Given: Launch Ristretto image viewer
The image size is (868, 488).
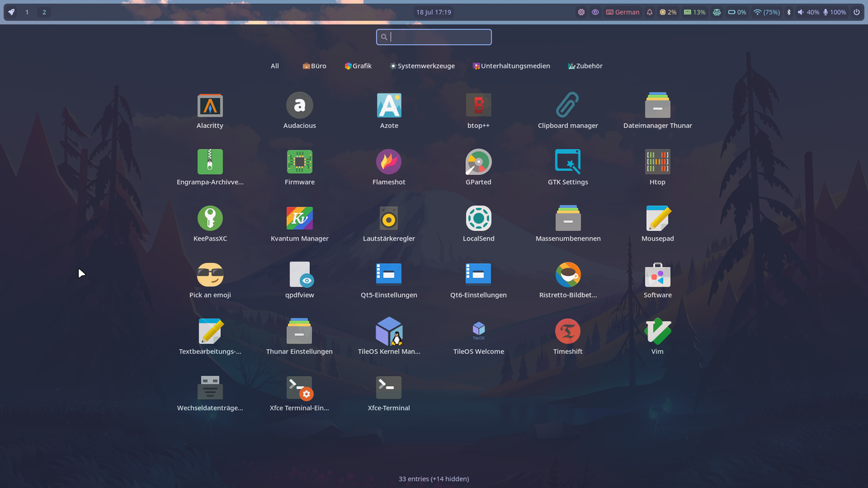Looking at the screenshot, I should (x=568, y=280).
